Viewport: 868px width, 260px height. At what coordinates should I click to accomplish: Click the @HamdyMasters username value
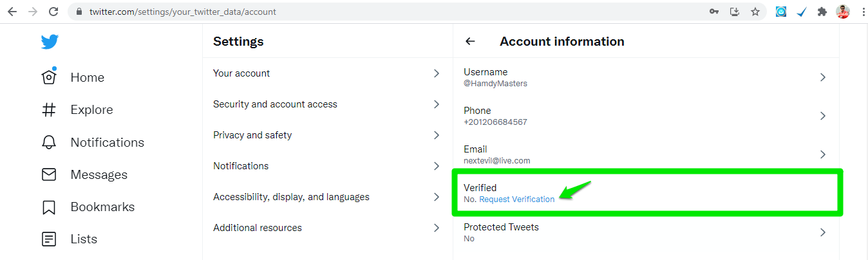496,83
